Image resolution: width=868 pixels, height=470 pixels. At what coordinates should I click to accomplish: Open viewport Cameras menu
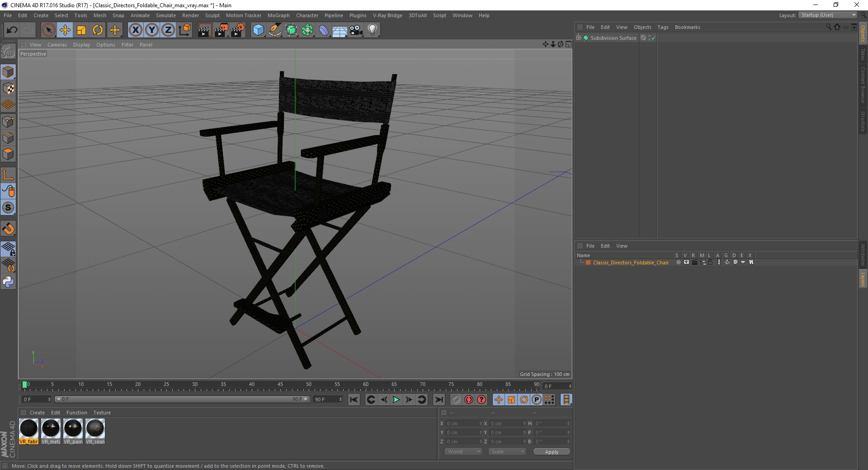[x=57, y=45]
